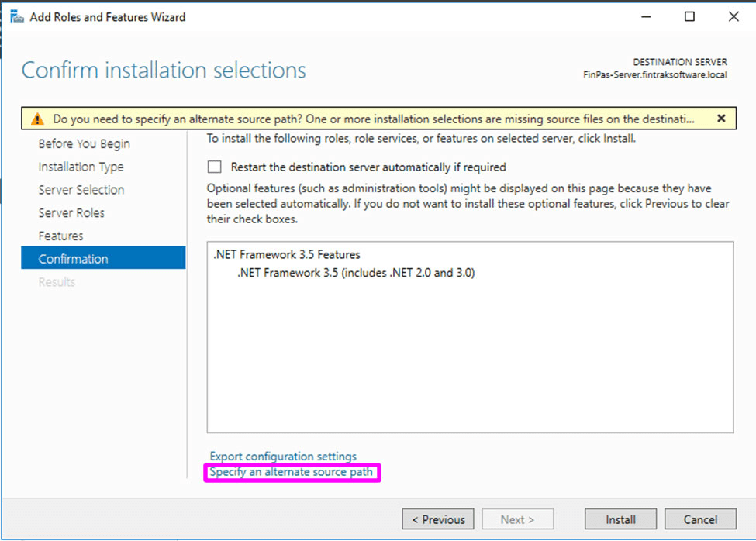Image resolution: width=756 pixels, height=541 pixels.
Task: Close the wizard window from the title bar
Action: coord(733,16)
